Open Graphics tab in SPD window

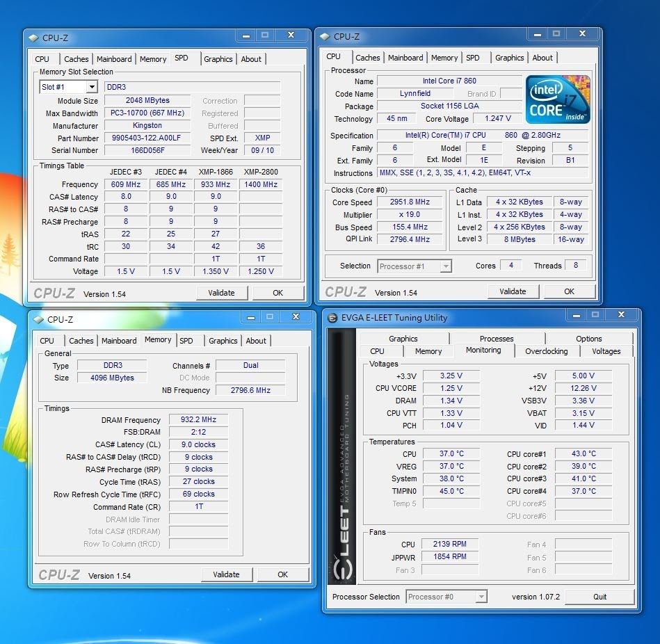click(x=218, y=59)
